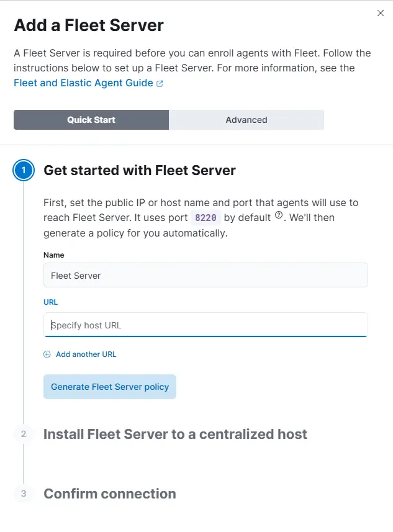Select the Confirm connection step title
Viewport: 393px width, 532px height.
pos(110,494)
